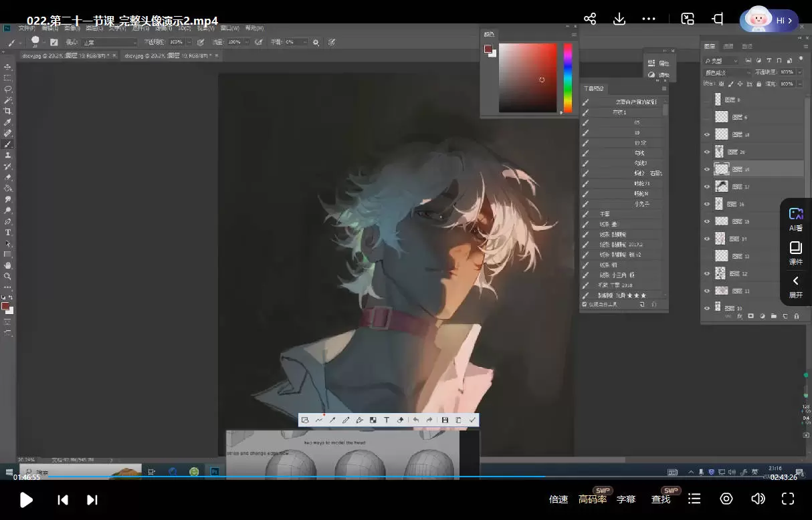Open the 属性 (Properties) panel

(657, 63)
